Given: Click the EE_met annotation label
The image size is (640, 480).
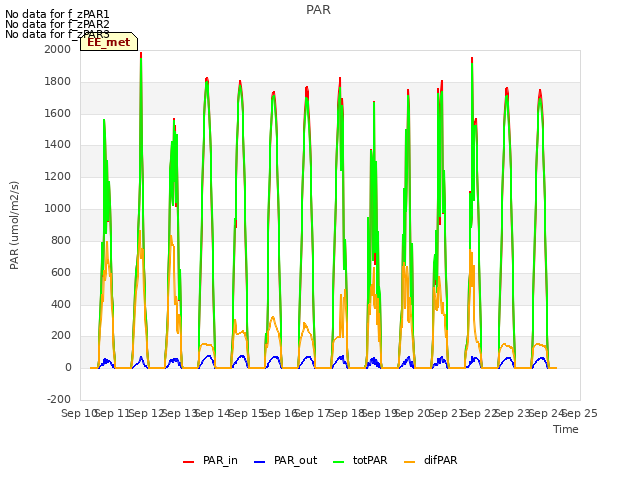Looking at the screenshot, I should (x=109, y=42).
